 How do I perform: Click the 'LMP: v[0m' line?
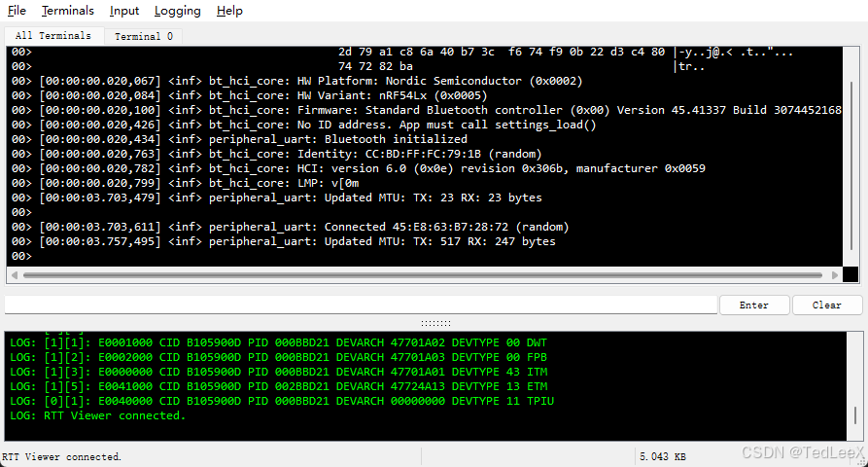(185, 183)
